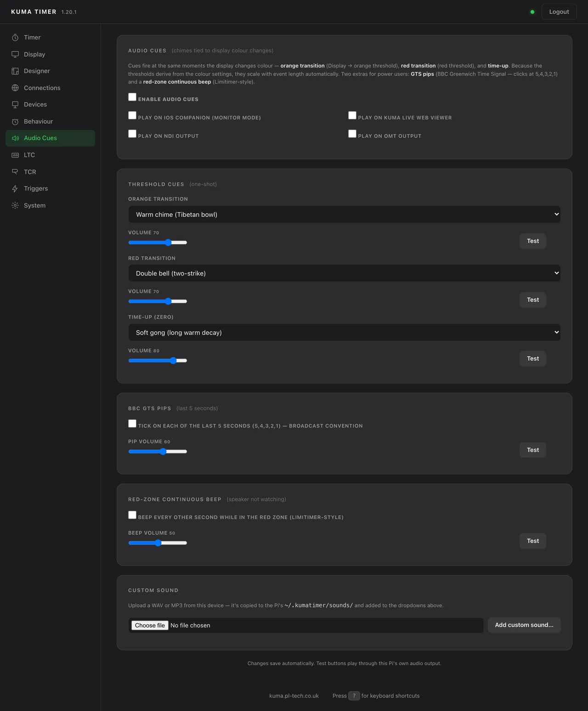
Task: Click the Designer layout icon in sidebar
Action: click(15, 71)
